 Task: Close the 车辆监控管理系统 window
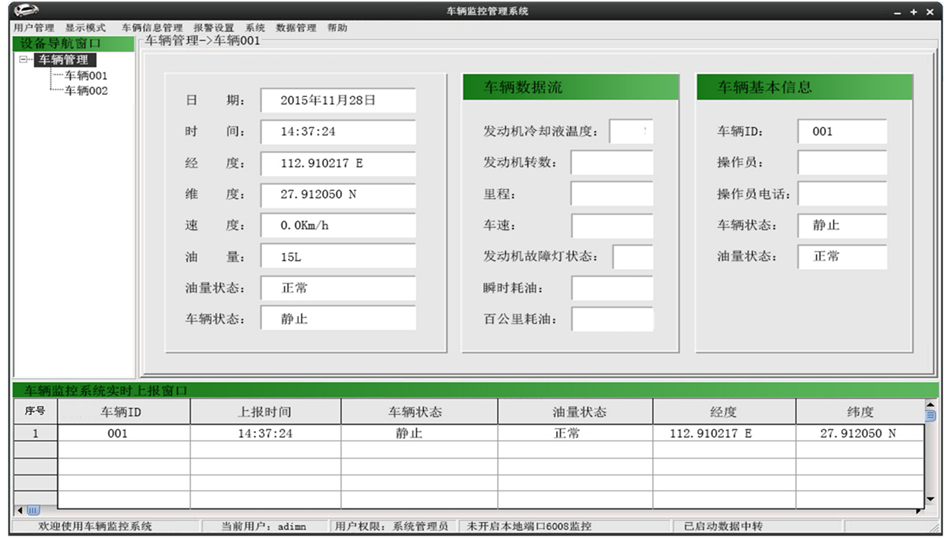pyautogui.click(x=929, y=12)
